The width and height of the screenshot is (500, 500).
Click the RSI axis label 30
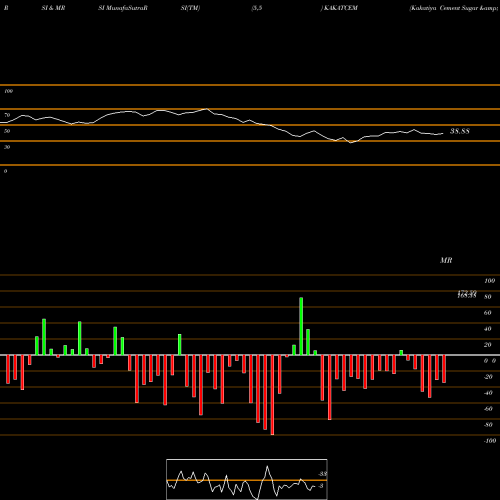coord(7,147)
